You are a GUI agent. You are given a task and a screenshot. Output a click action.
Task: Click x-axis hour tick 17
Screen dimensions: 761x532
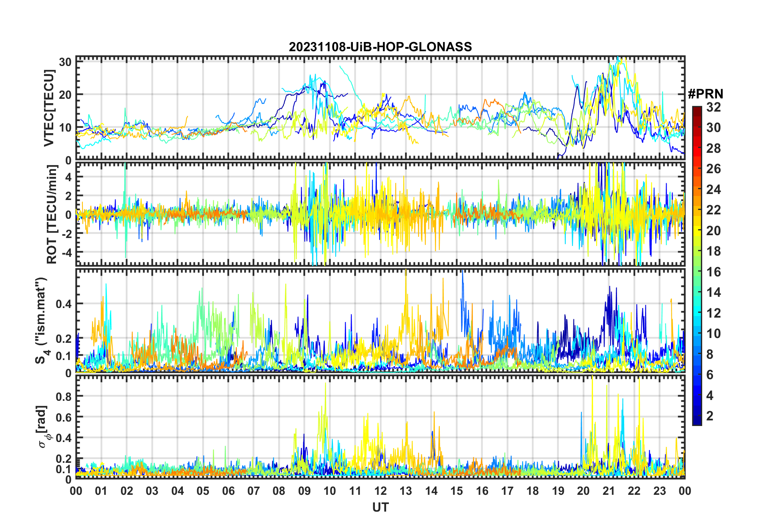pyautogui.click(x=507, y=491)
